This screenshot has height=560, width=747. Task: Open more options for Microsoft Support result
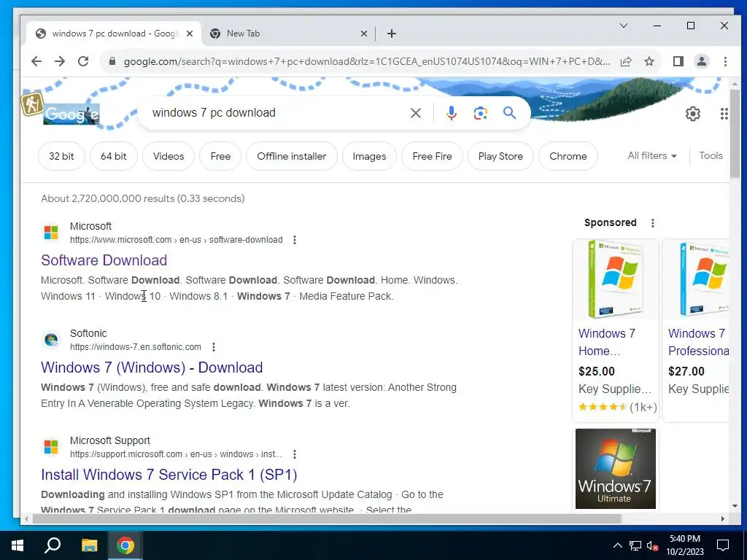click(x=295, y=454)
